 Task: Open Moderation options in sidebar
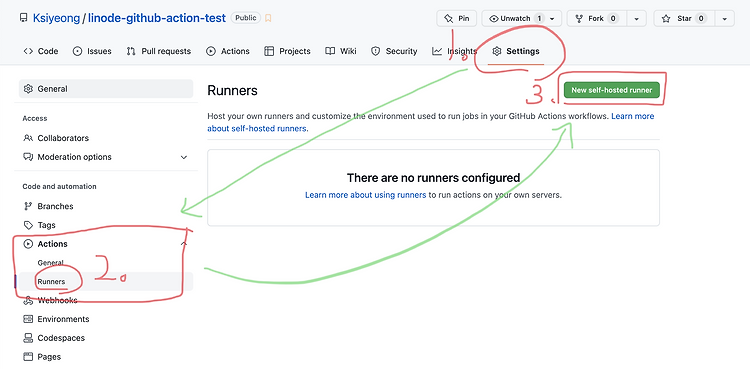106,157
